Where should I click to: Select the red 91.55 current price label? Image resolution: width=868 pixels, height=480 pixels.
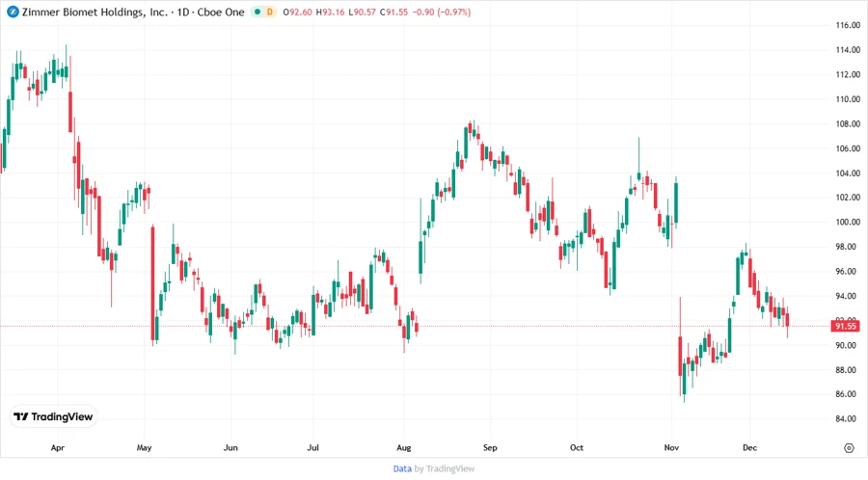click(x=845, y=327)
